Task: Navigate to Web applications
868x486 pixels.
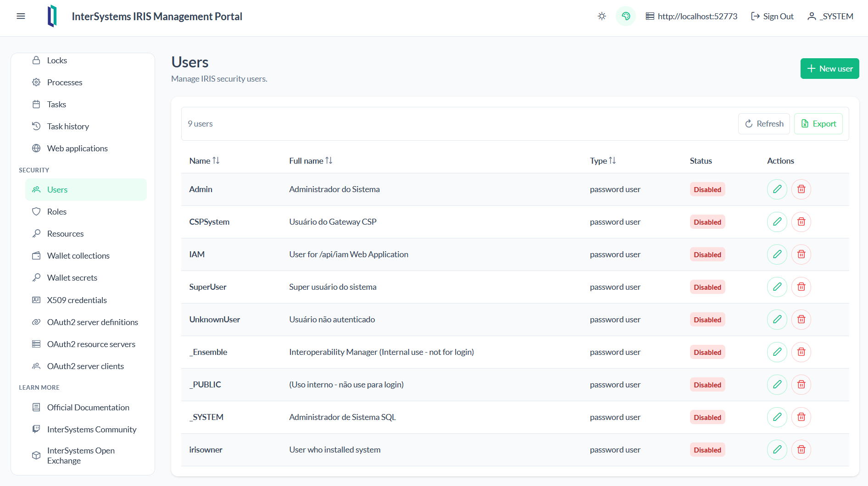Action: point(86,149)
